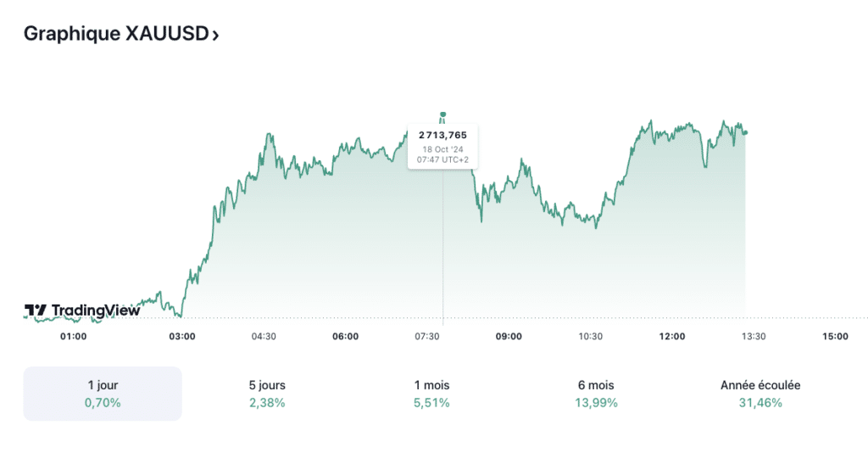868x453 pixels.
Task: Click the 13:30 time axis label
Action: click(x=754, y=337)
